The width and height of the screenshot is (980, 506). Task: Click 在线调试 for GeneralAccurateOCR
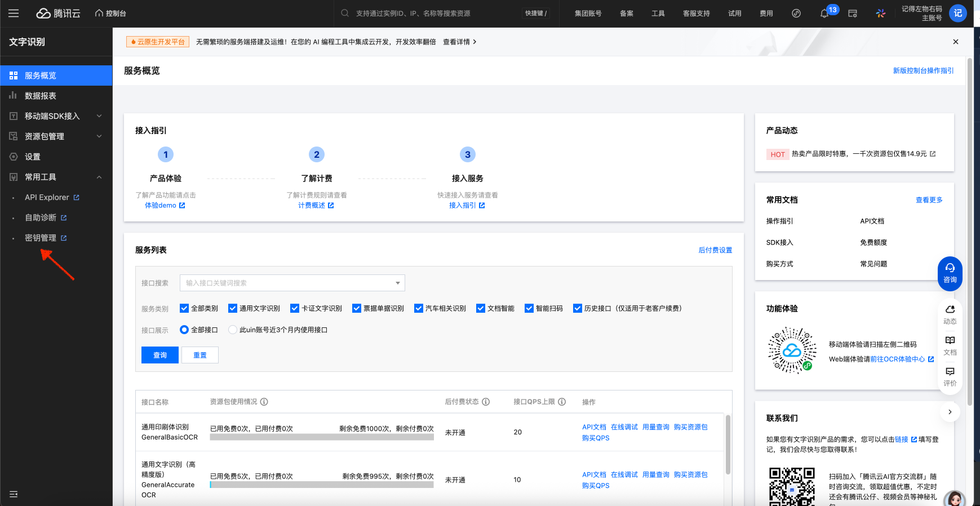[624, 474]
